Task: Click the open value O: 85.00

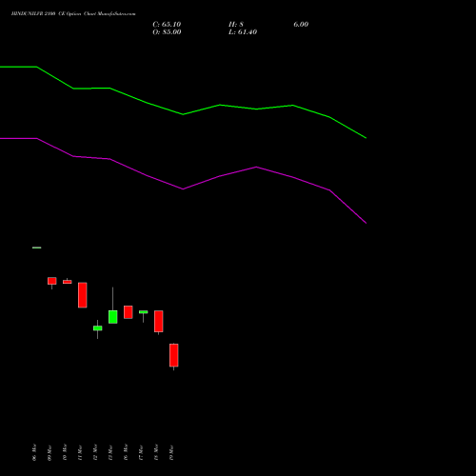Action: point(167,32)
